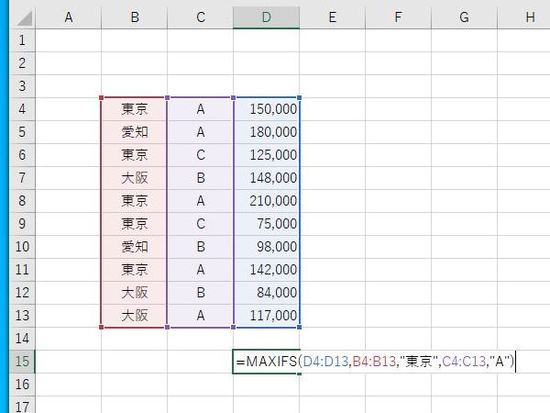Click cell B10 containing 愛知
Viewport: 550px width, 413px height.
click(x=135, y=247)
